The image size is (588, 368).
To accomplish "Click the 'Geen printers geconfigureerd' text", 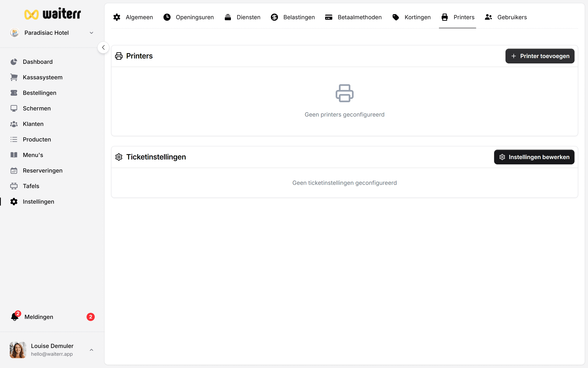I will [345, 115].
